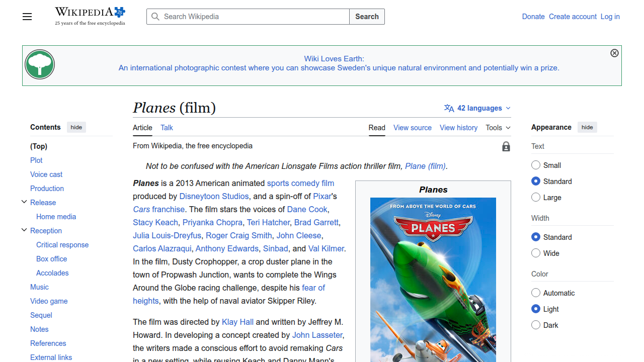The height and width of the screenshot is (362, 644).
Task: Open the View source tab
Action: tap(413, 128)
